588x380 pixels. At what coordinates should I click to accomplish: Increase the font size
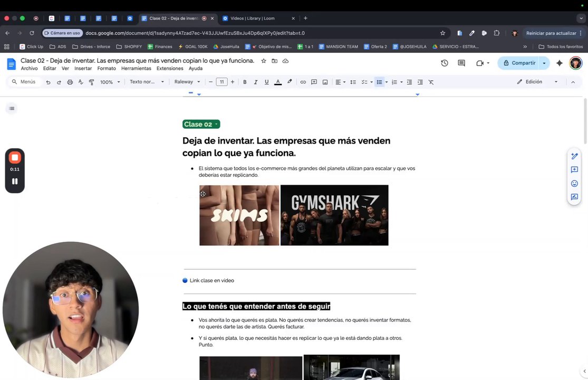click(x=233, y=82)
